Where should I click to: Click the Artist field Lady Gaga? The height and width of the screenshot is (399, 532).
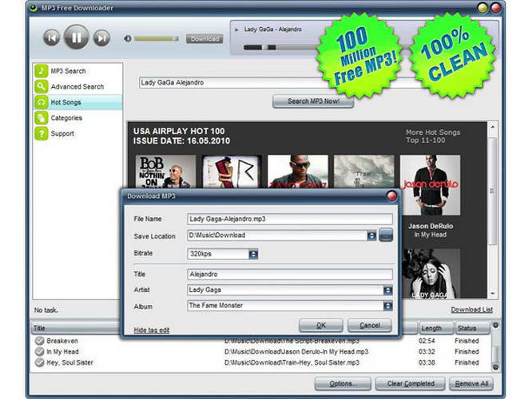(x=285, y=290)
